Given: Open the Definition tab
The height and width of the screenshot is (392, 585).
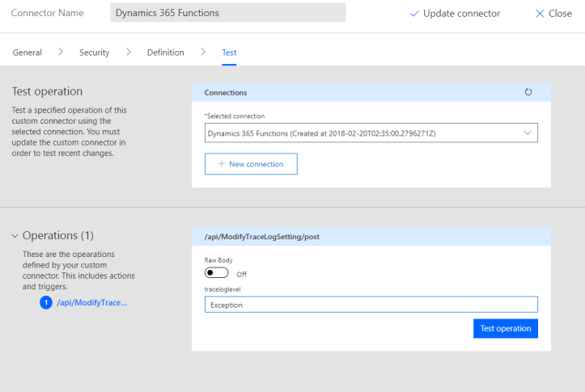Looking at the screenshot, I should [165, 53].
